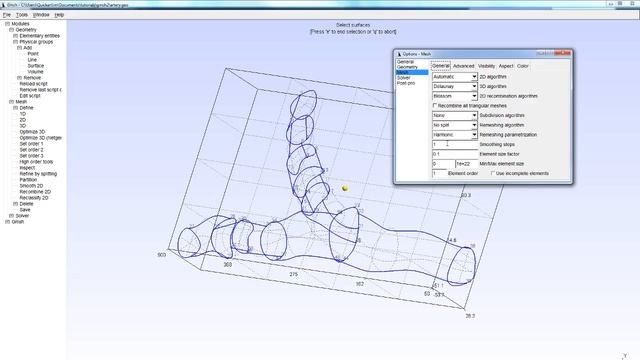
Task: Collapse the Modules tree node
Action: pyautogui.click(x=7, y=24)
